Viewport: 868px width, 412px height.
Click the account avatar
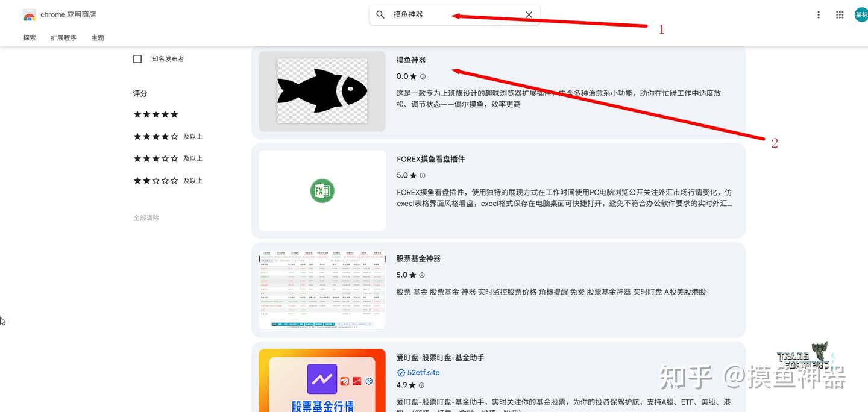(861, 14)
